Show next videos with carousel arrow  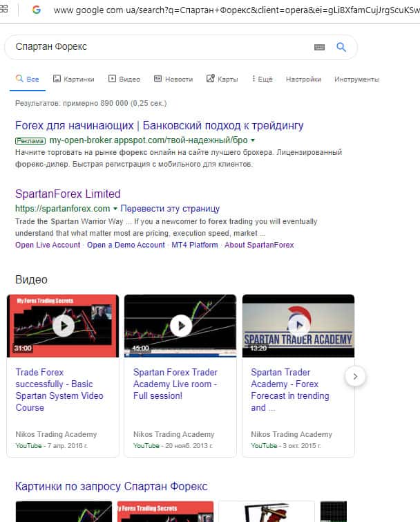coord(354,377)
